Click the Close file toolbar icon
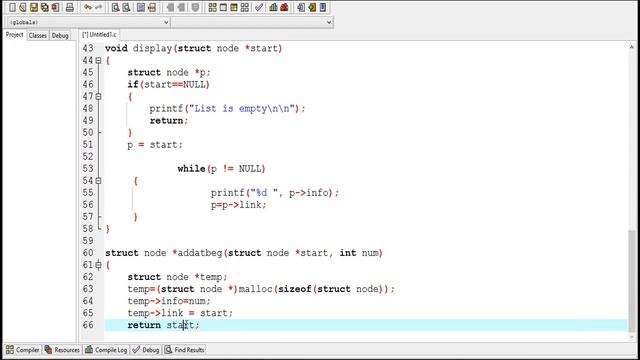 [x=55, y=7]
